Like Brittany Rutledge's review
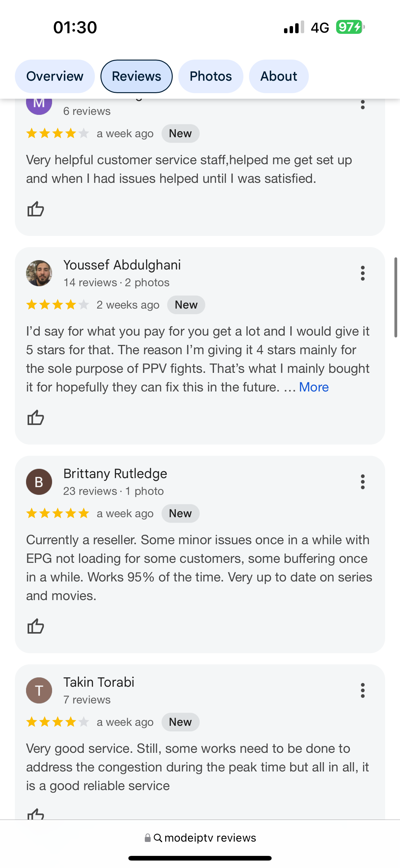400x868 pixels. click(36, 626)
